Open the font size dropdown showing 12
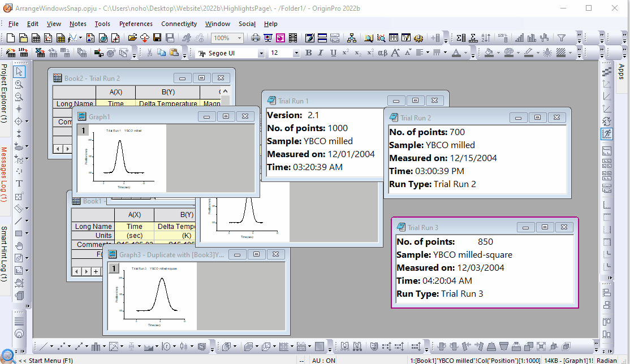The height and width of the screenshot is (364, 630). (296, 53)
